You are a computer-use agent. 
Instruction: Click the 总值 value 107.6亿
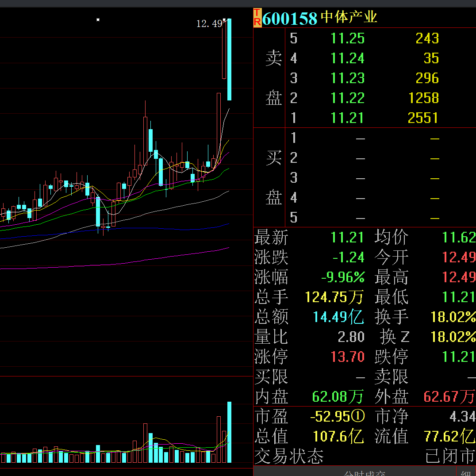pos(338,437)
